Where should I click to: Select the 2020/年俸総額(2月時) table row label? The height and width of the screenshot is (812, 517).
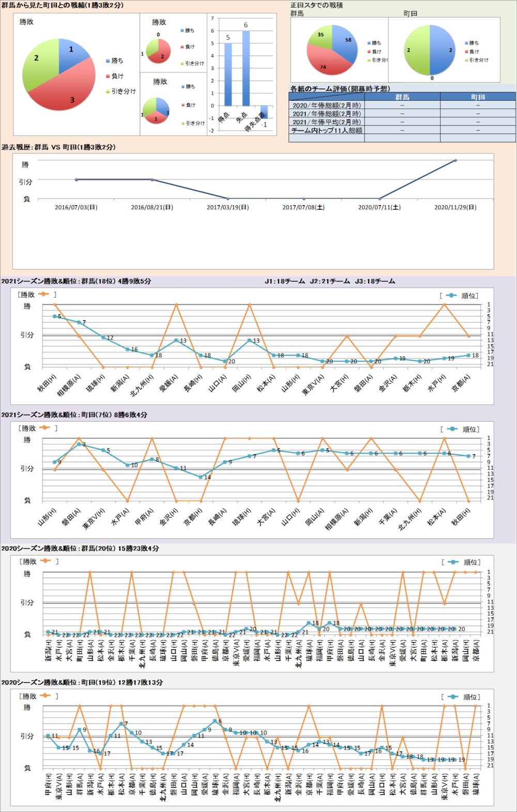326,105
